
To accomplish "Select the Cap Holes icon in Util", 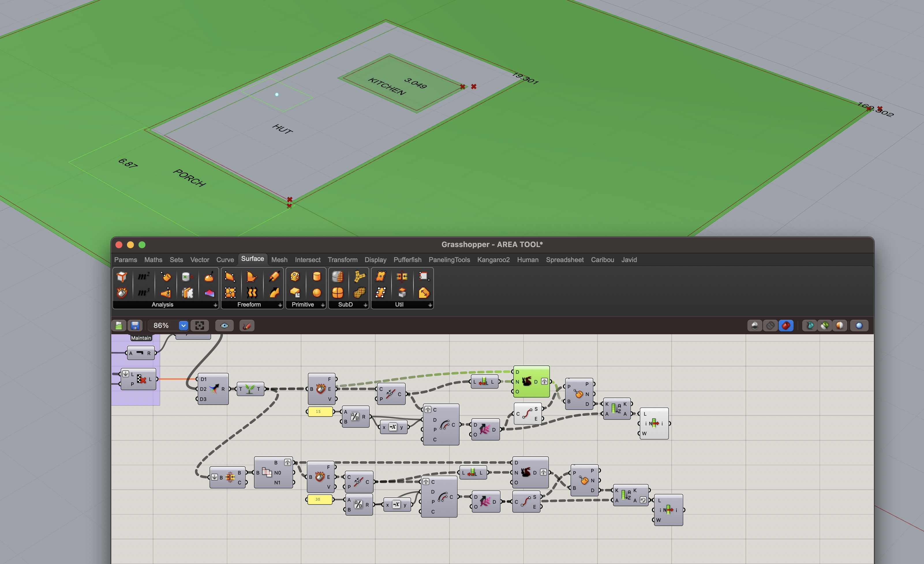I will coord(402,292).
